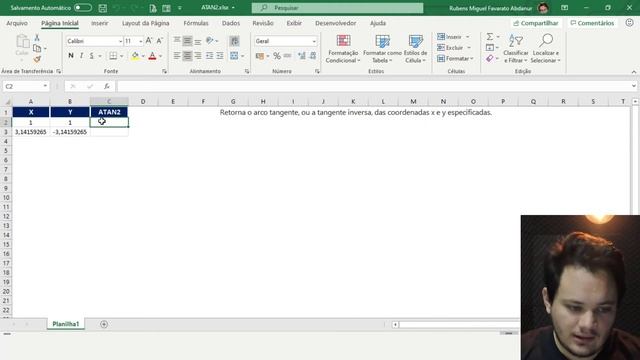Toggle Salvamento Automático switch
The height and width of the screenshot is (360, 640).
[x=82, y=8]
